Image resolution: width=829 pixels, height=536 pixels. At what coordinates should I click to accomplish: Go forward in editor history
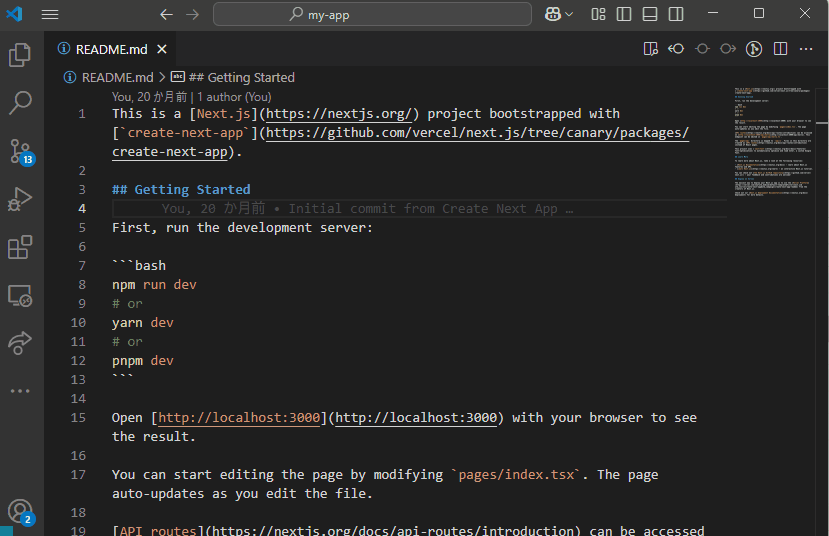coord(192,14)
